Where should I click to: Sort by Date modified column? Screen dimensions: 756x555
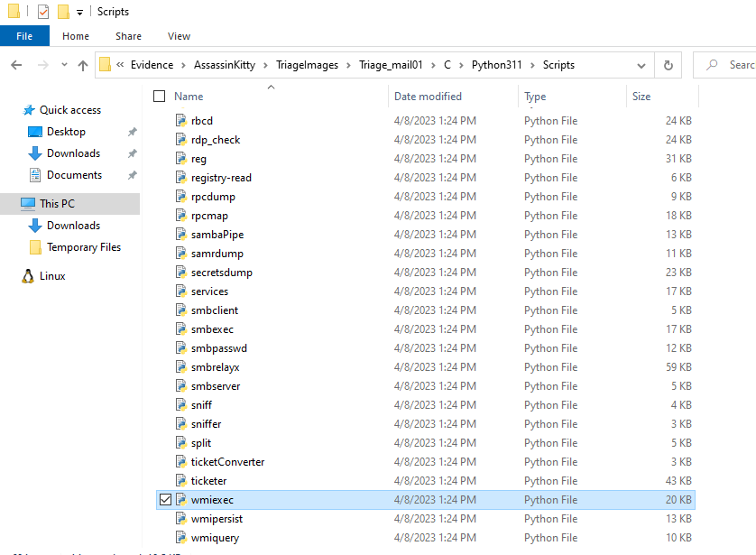(428, 97)
